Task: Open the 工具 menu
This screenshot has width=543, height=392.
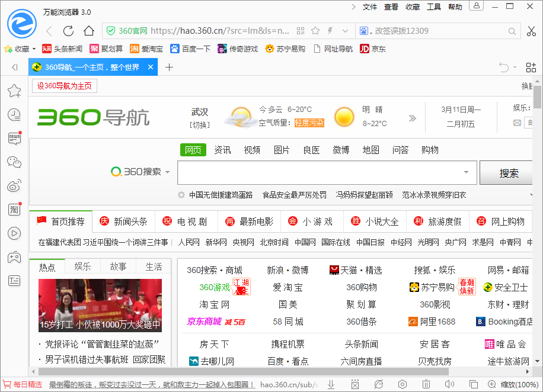Action: tap(434, 7)
